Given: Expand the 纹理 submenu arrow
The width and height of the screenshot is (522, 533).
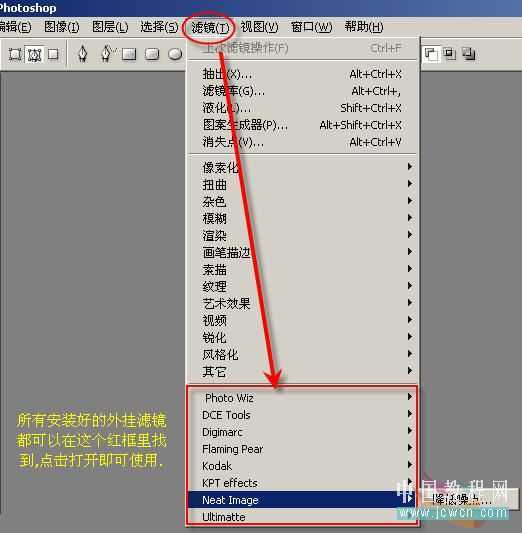Looking at the screenshot, I should (x=410, y=286).
